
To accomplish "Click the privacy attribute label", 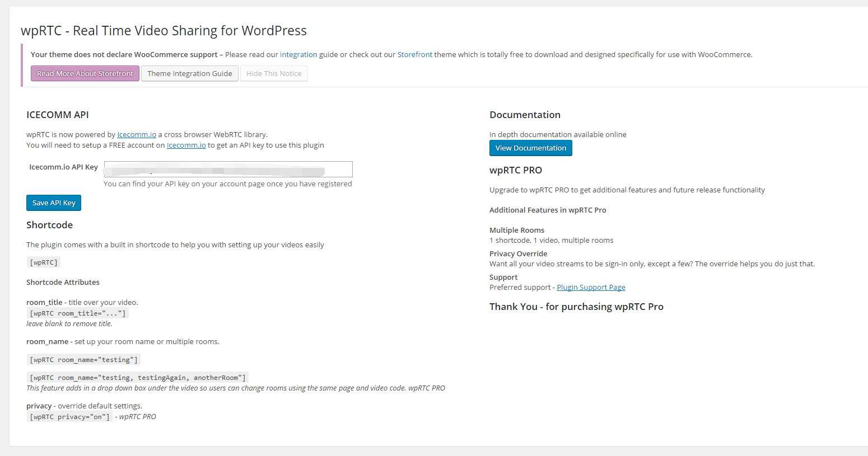I will tap(39, 406).
